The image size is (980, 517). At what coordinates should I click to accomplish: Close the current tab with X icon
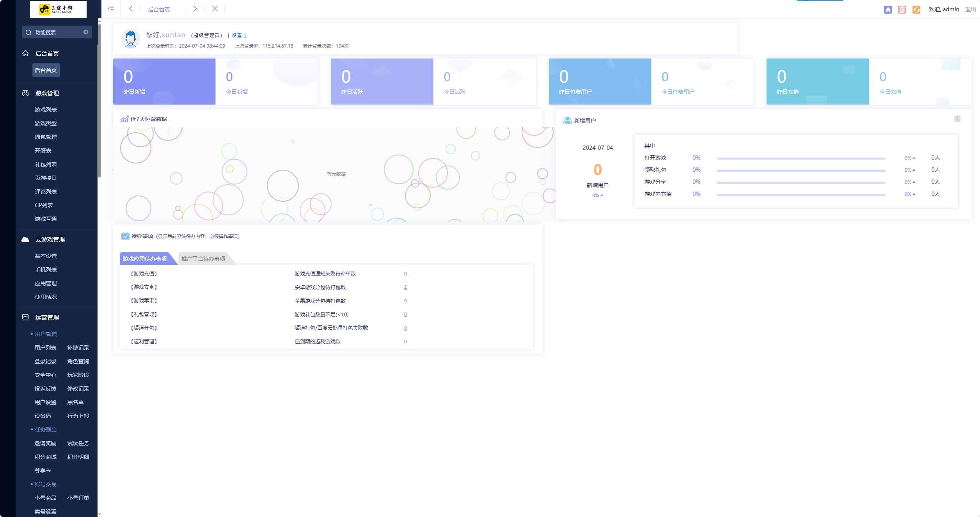pyautogui.click(x=215, y=9)
